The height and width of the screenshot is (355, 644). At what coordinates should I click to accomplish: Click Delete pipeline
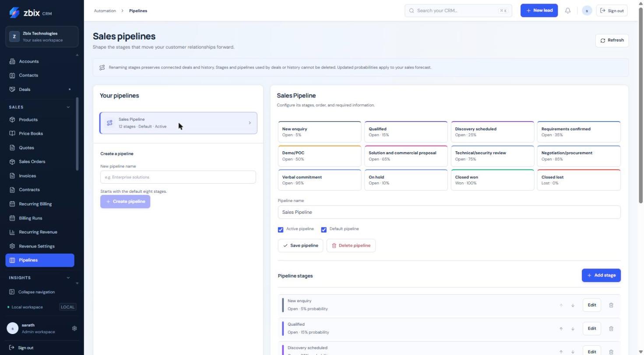[x=351, y=246]
